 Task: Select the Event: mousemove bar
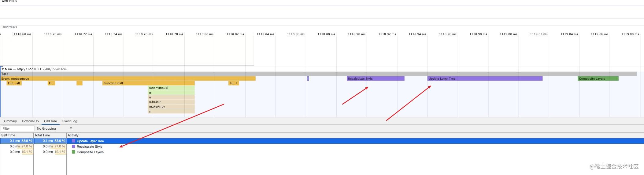128,79
